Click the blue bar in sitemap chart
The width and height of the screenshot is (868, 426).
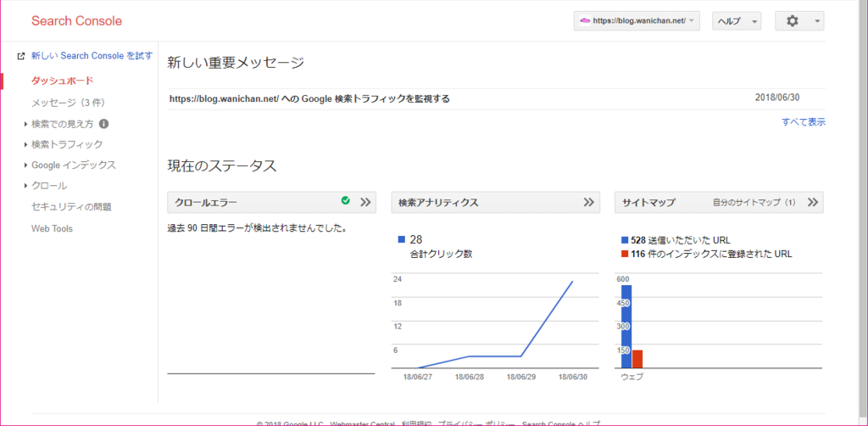(x=626, y=327)
